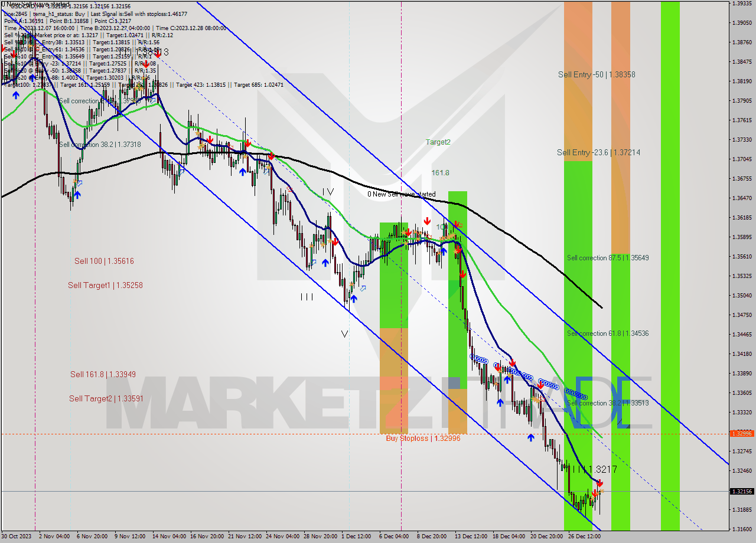Click price scale value 1.33320
The image size is (756, 543).
(x=741, y=412)
